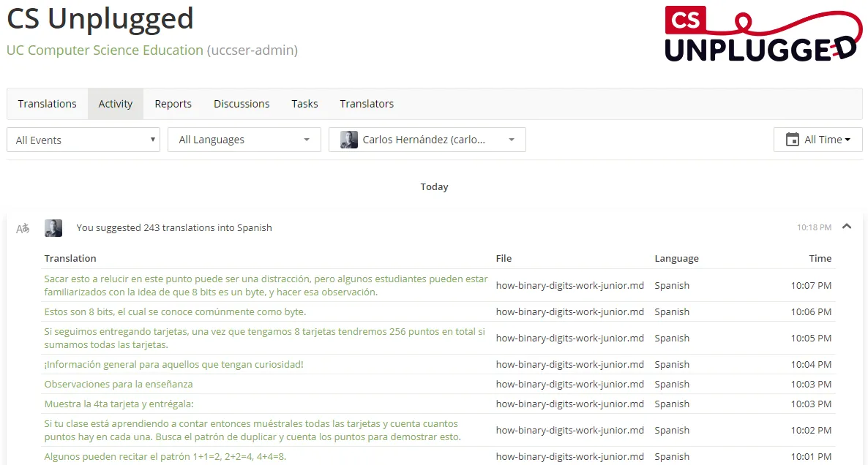Image resolution: width=868 pixels, height=465 pixels.
Task: Click the 10:02 PM time cell
Action: click(x=811, y=430)
